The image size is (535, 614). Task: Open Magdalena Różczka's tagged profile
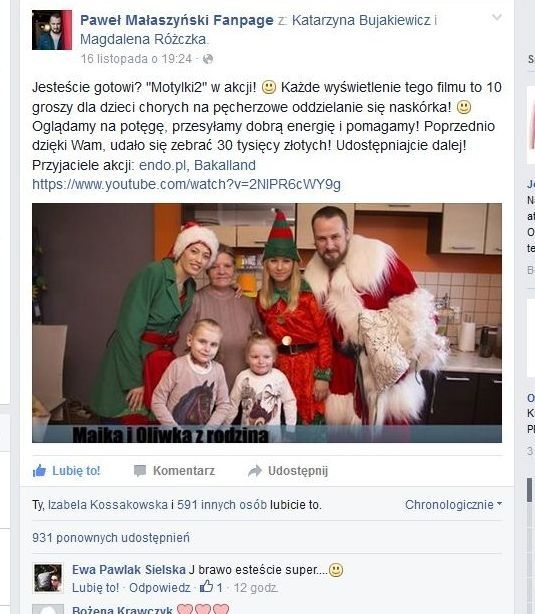point(143,39)
